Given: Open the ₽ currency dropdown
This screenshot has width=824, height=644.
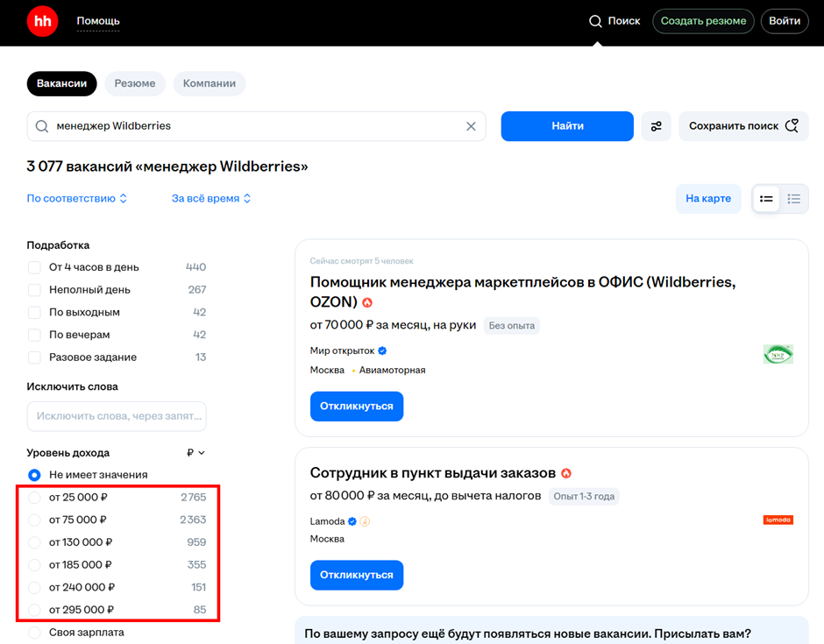Looking at the screenshot, I should click(x=195, y=453).
